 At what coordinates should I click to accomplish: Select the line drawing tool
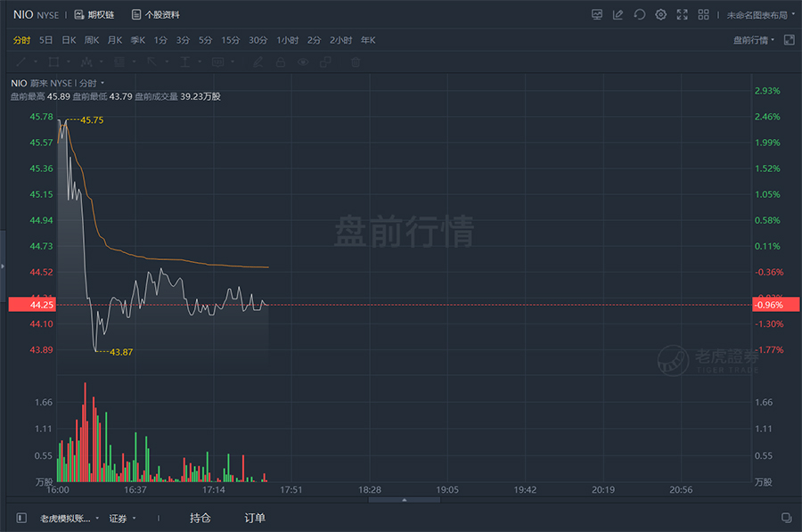click(x=21, y=61)
